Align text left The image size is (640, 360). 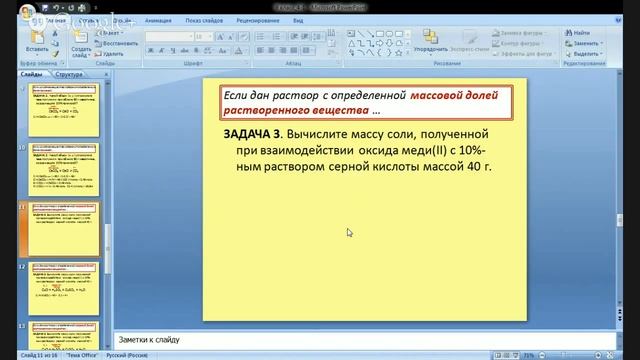coord(260,51)
